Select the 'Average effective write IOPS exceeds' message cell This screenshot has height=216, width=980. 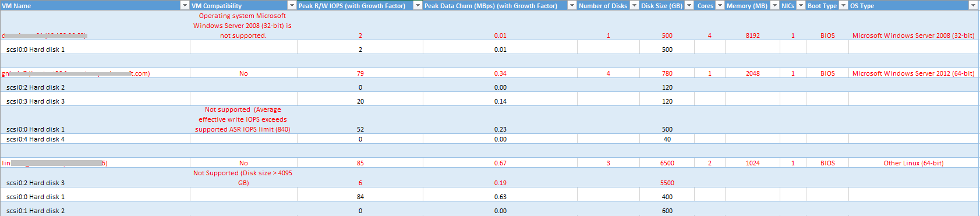coord(243,119)
